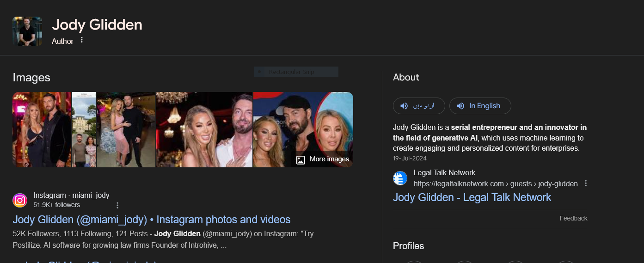
Task: Click the Instagram logo icon
Action: (x=20, y=200)
